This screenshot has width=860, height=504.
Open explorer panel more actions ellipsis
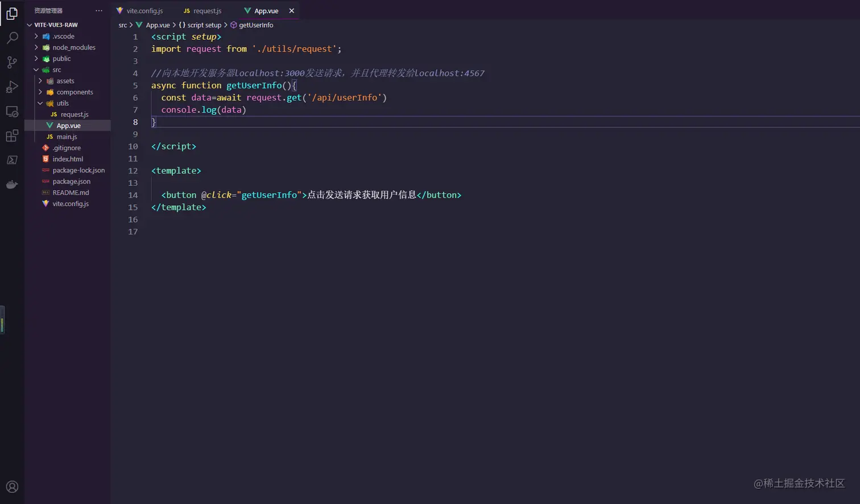(99, 11)
